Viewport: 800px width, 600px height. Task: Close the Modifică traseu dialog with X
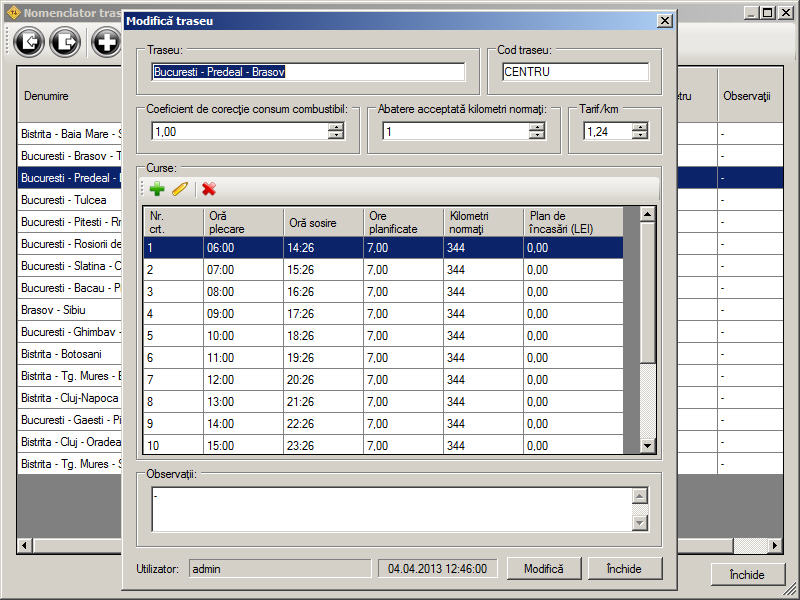(x=664, y=21)
